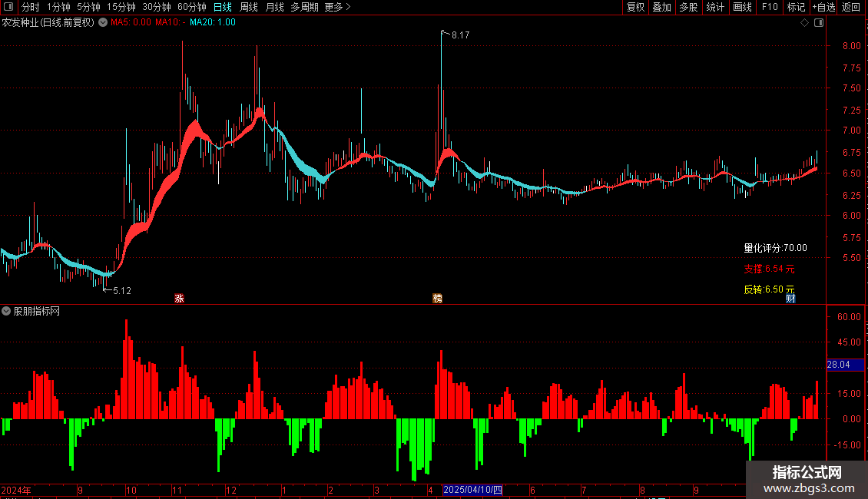The image size is (868, 499).
Task: Click the window layout icon at chart top-right
Action: [x=819, y=22]
